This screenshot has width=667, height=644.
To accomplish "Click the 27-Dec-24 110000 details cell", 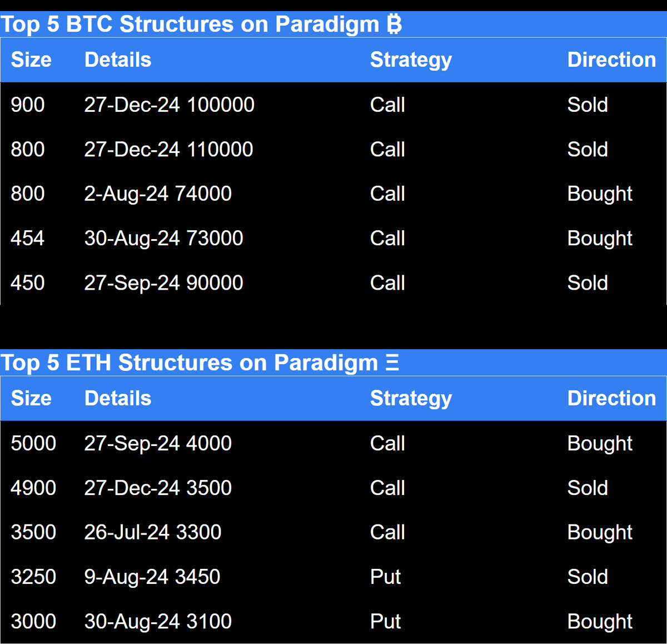I will (x=169, y=149).
